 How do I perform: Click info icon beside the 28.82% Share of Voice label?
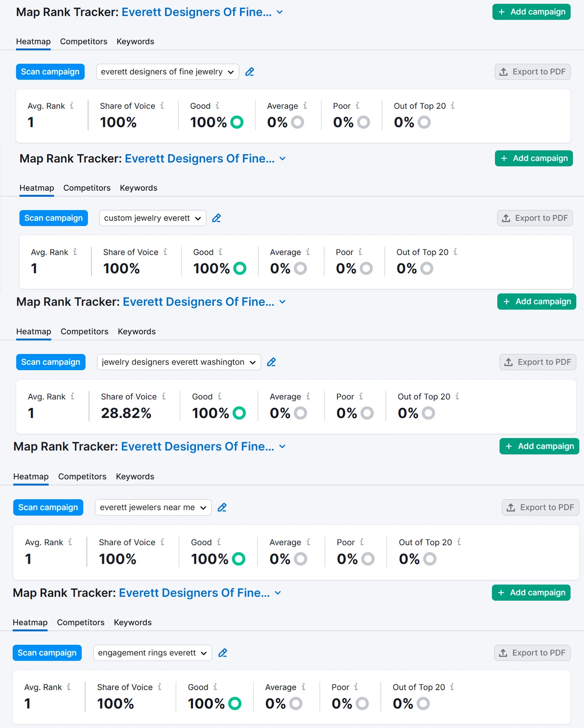tap(164, 396)
